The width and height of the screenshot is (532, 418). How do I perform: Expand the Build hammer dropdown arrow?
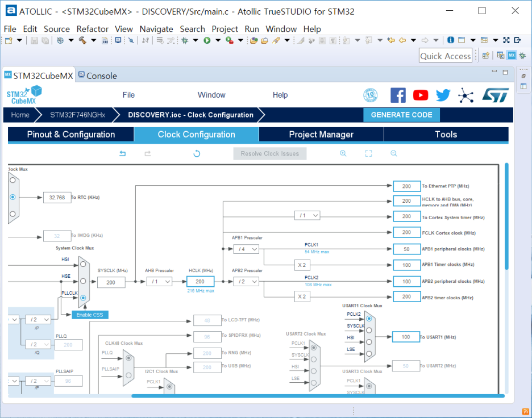click(x=93, y=40)
